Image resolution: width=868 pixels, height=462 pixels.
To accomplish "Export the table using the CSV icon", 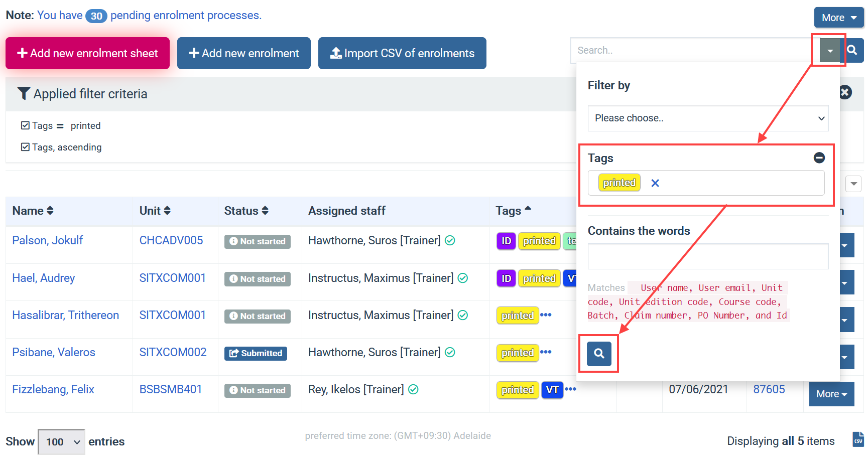I will tap(858, 439).
